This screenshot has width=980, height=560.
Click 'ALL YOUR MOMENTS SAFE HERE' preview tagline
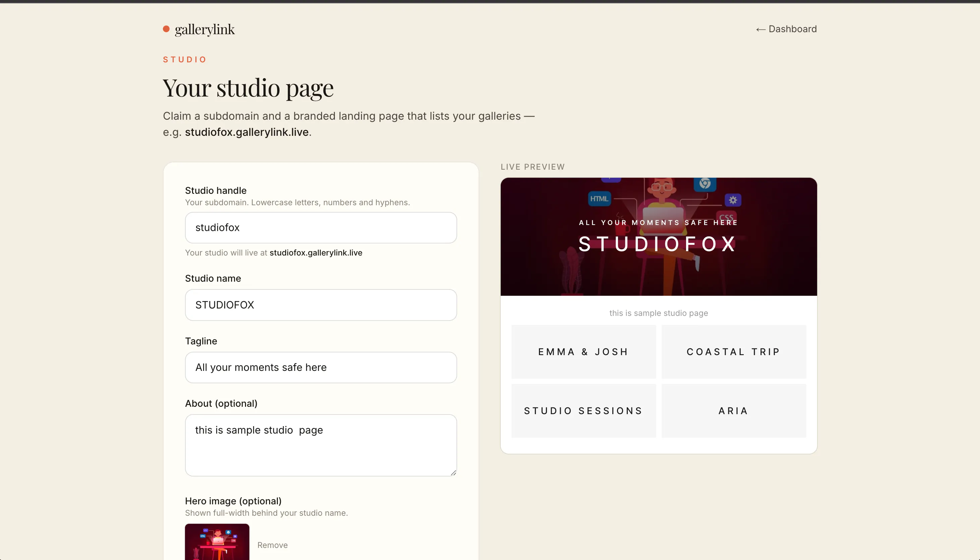[x=658, y=223]
